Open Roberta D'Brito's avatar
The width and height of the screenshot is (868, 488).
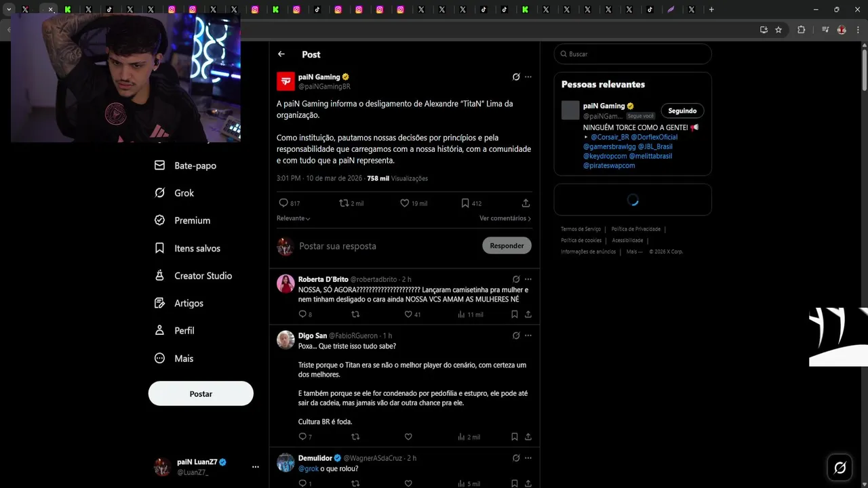click(285, 283)
